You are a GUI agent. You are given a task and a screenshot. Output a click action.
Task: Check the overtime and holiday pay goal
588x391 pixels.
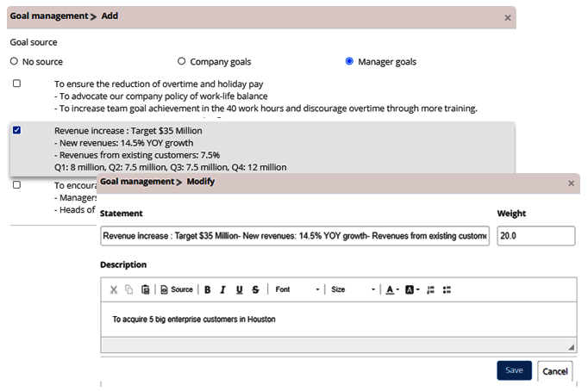pos(17,84)
